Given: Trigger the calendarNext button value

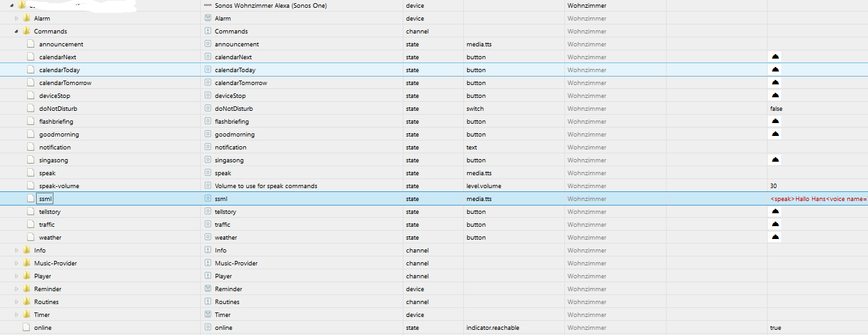Looking at the screenshot, I should tap(775, 57).
